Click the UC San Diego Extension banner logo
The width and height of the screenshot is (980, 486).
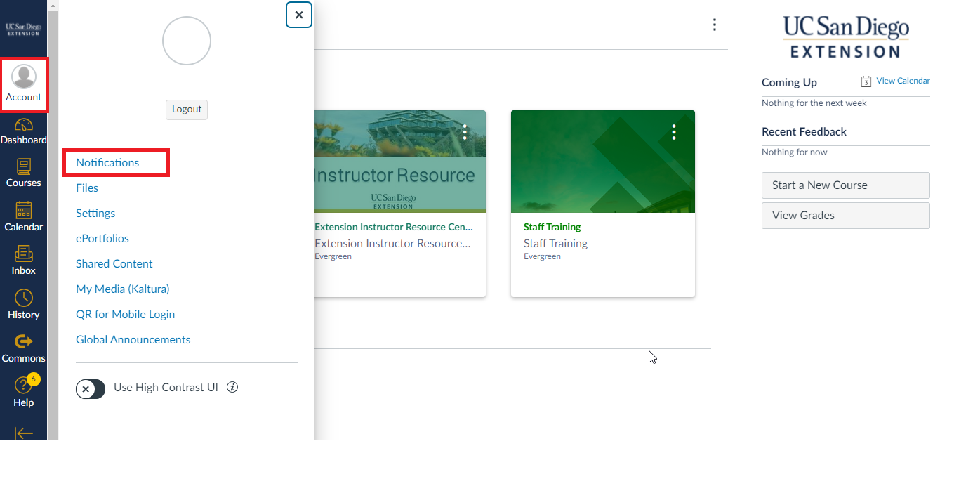click(x=846, y=37)
